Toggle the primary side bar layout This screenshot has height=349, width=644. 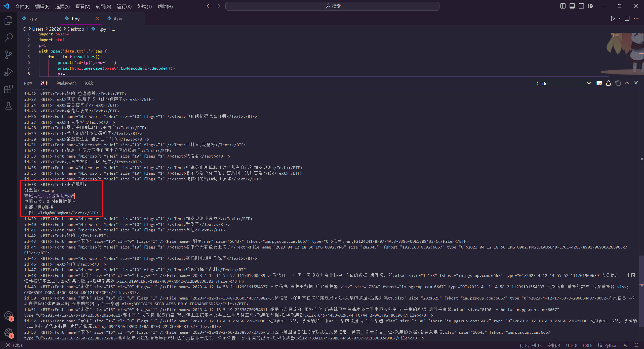pyautogui.click(x=563, y=6)
